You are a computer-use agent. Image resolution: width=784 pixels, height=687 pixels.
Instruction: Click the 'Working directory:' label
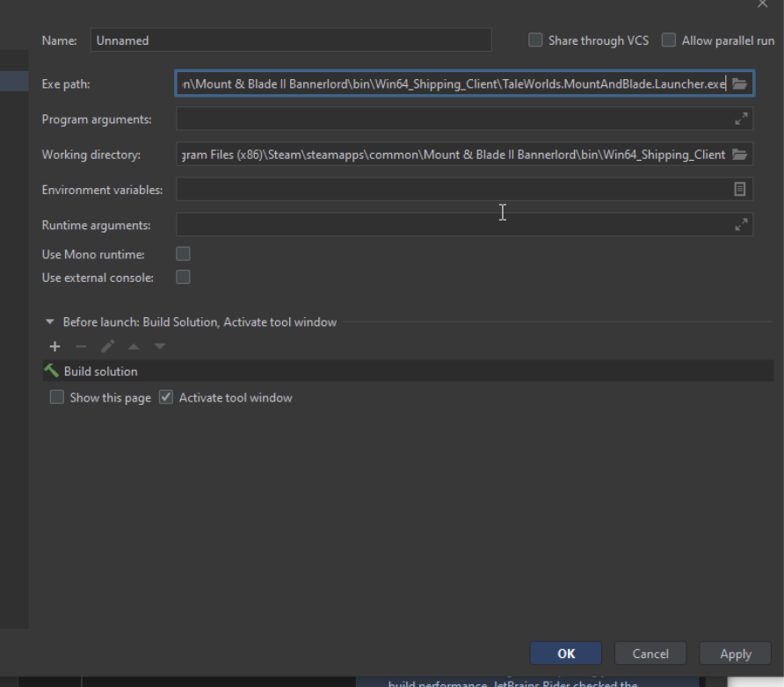(91, 155)
